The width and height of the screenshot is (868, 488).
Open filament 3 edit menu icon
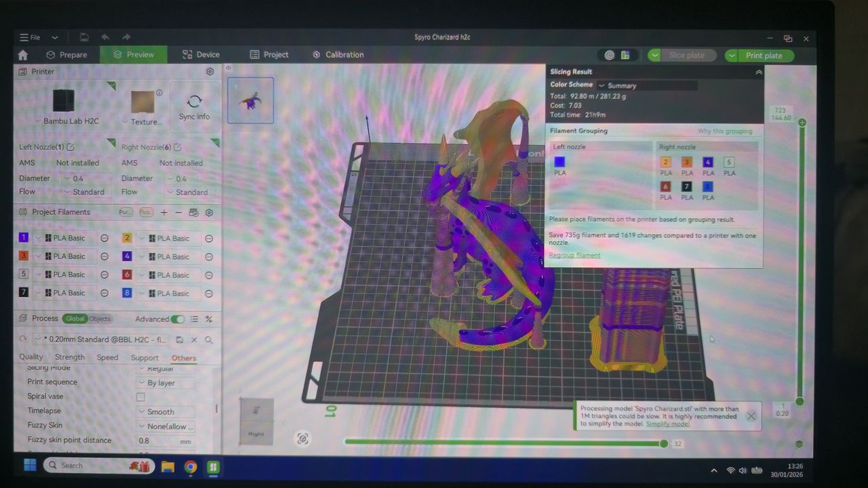104,256
